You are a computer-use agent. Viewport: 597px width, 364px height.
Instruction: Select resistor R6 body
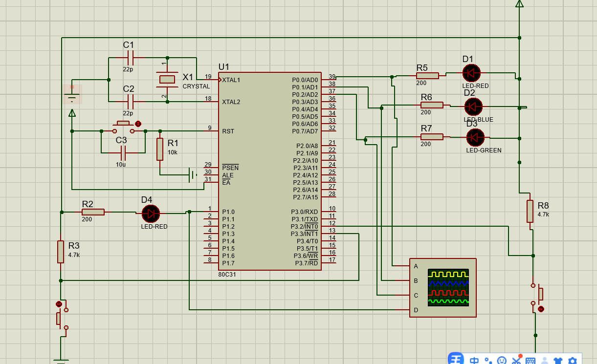(432, 105)
